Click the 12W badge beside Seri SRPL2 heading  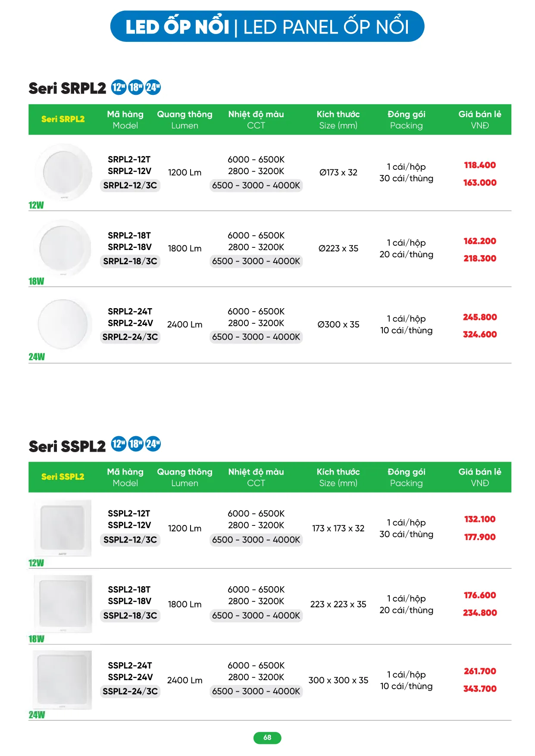coord(119,87)
